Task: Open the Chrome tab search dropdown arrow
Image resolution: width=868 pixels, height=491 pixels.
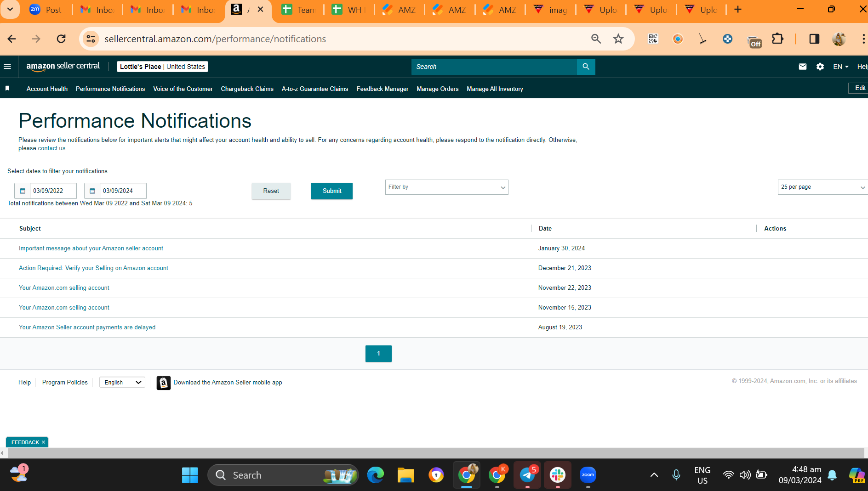Action: click(x=10, y=9)
